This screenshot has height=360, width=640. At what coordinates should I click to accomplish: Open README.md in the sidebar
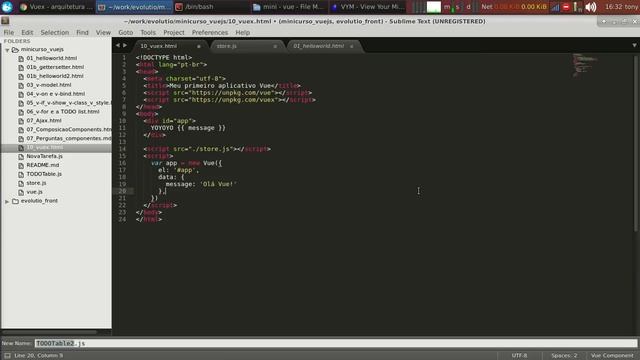(43, 165)
